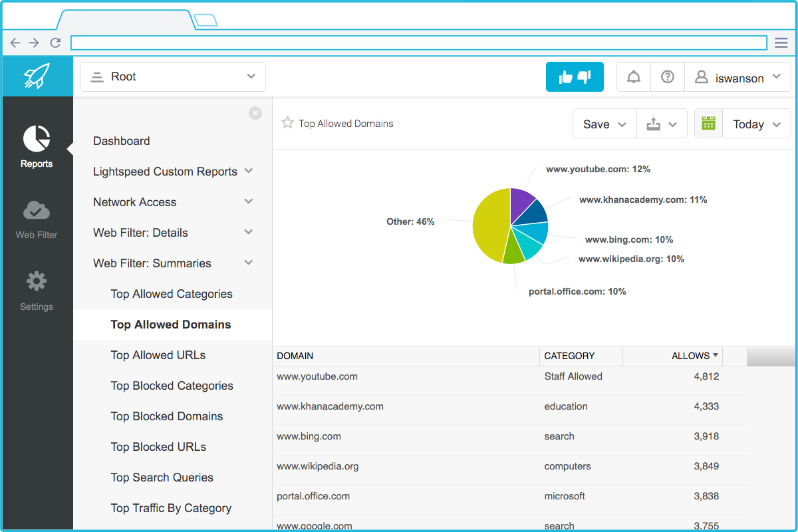
Task: Click the browser address bar
Action: coord(419,43)
